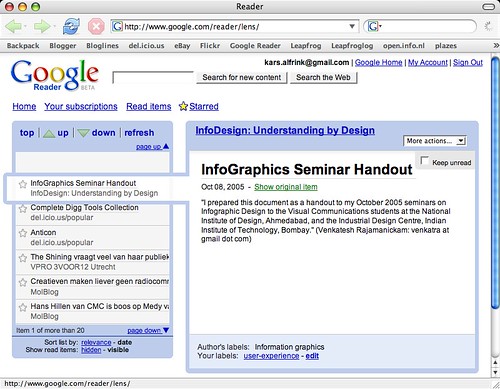Star The Shining vraagt veel item

pos(23,258)
